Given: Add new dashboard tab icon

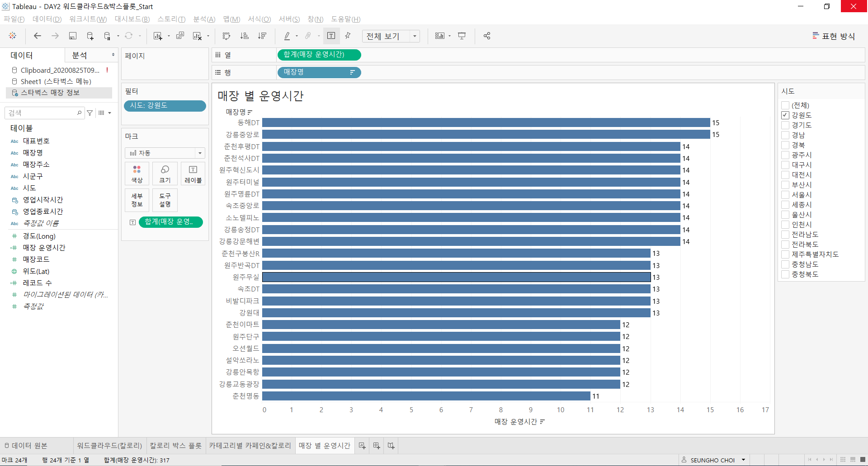Looking at the screenshot, I should point(377,446).
